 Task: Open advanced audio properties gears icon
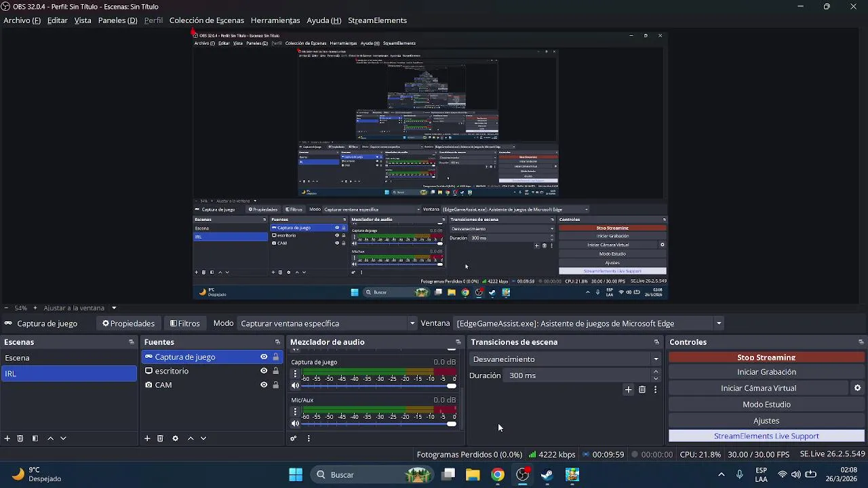[x=294, y=439]
